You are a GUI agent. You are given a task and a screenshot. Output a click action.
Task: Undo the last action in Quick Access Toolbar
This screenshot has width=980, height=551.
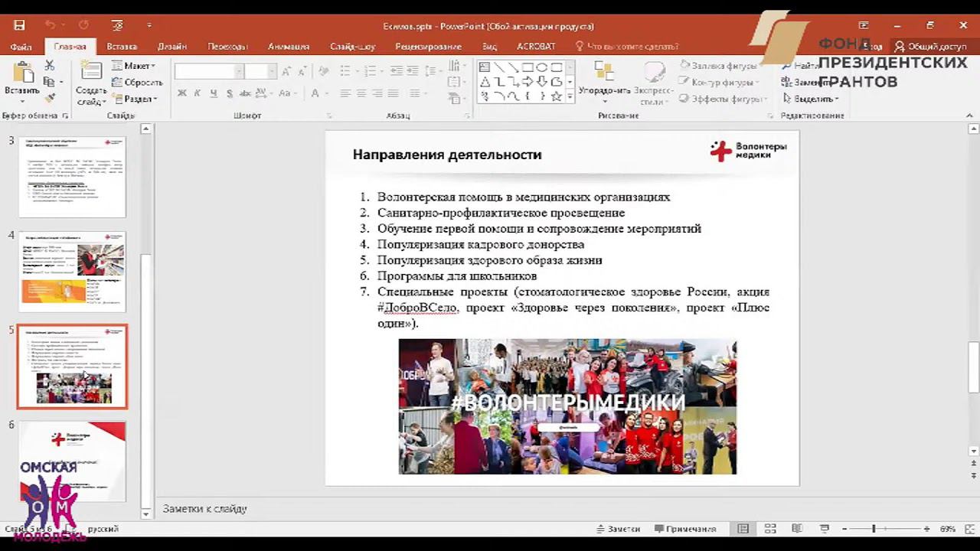point(50,25)
